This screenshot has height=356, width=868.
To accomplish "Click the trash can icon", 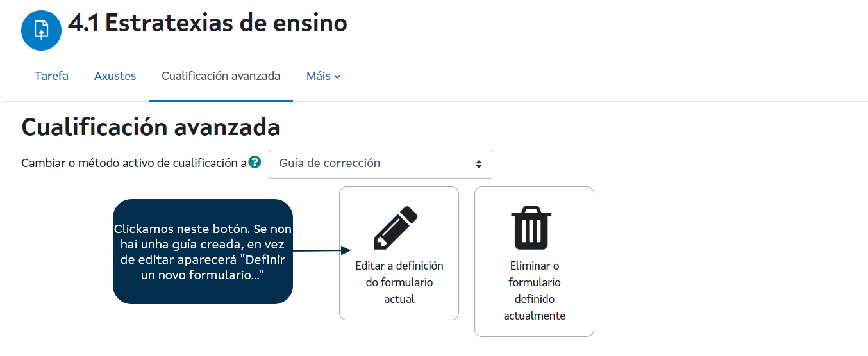I will coord(530,229).
